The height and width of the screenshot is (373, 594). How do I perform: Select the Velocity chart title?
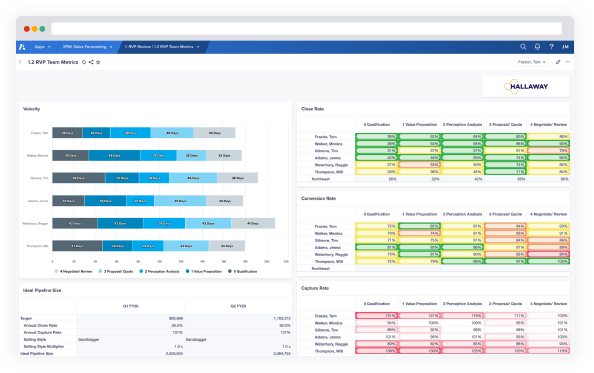point(31,109)
